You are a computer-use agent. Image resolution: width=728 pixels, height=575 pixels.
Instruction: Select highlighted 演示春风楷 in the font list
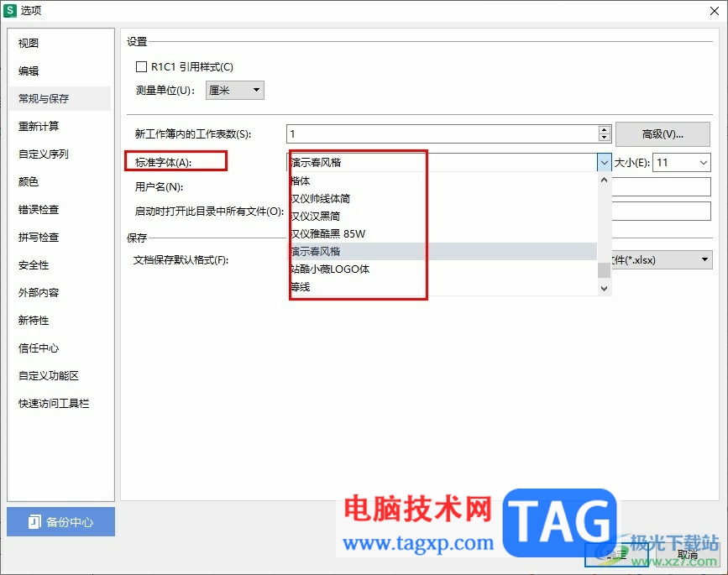[x=443, y=252]
